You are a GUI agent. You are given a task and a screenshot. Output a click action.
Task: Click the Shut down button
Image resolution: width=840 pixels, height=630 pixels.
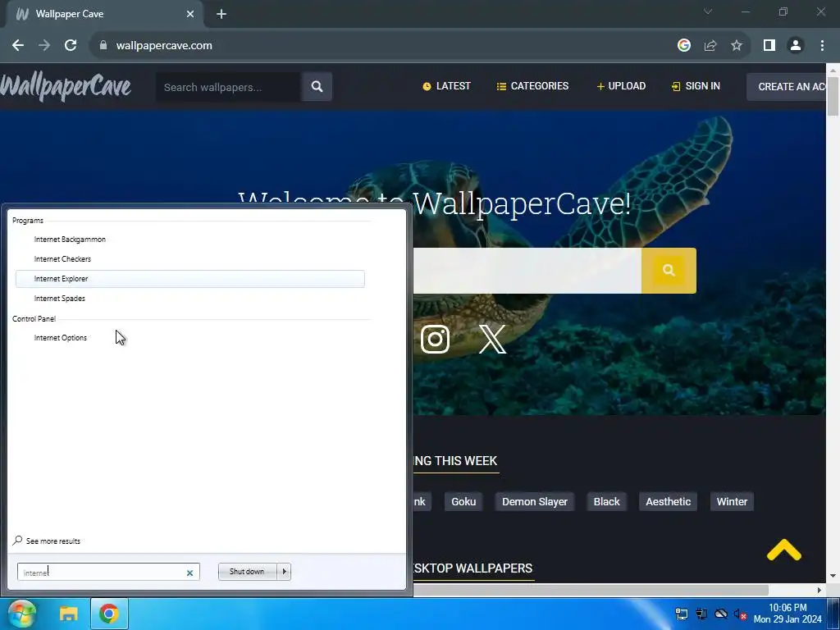click(247, 572)
